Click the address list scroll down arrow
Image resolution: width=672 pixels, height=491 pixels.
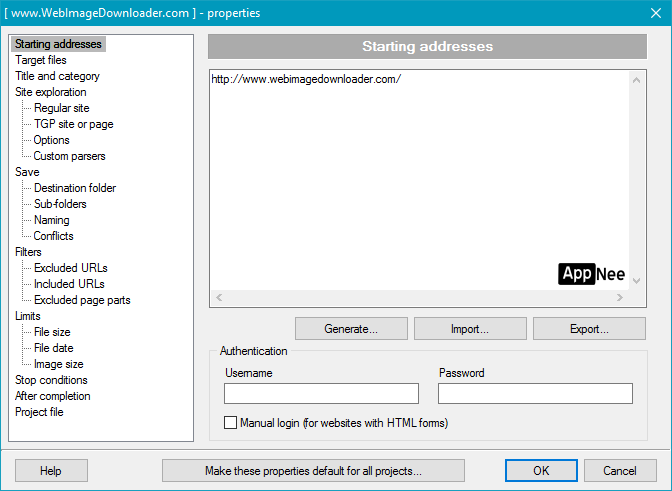636,281
